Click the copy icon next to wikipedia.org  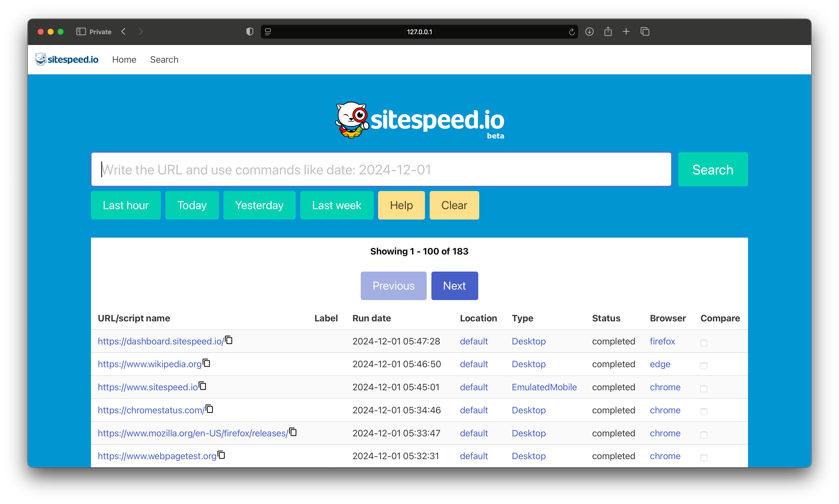(x=207, y=363)
